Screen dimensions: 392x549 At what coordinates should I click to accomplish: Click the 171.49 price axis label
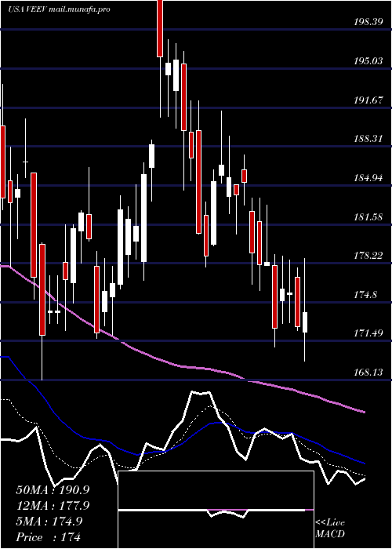click(368, 333)
